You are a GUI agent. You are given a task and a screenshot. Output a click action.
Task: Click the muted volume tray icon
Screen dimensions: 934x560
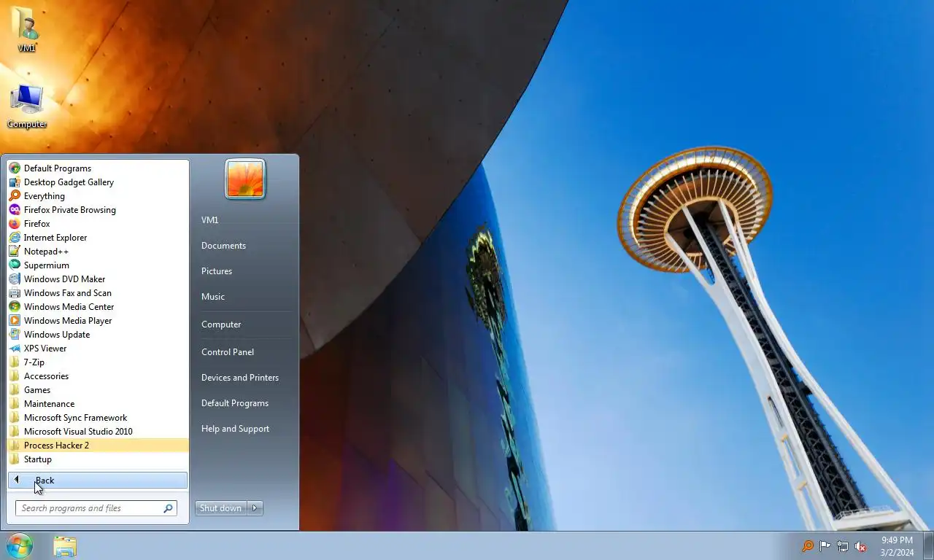tap(861, 545)
